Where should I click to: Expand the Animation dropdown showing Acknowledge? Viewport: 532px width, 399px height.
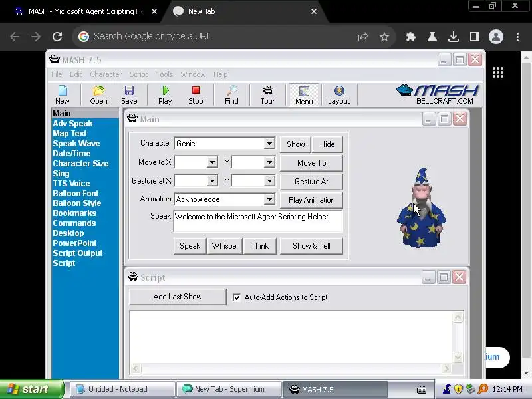269,199
